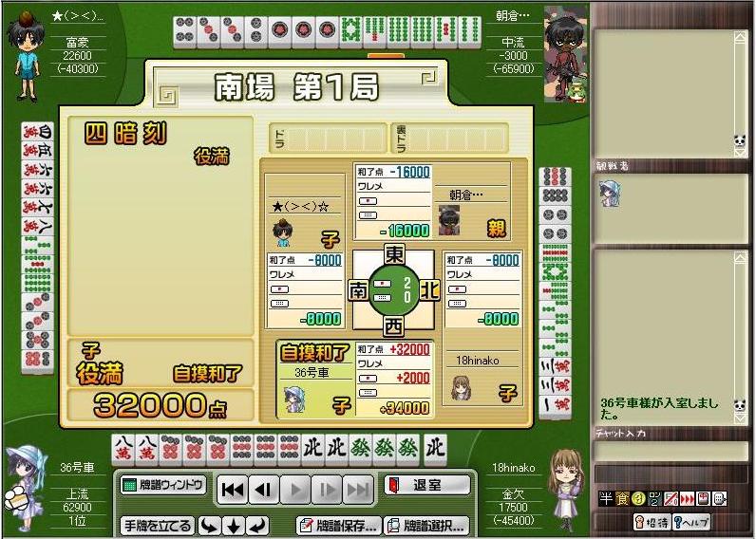Click the 食 rule icon

[x=622, y=498]
